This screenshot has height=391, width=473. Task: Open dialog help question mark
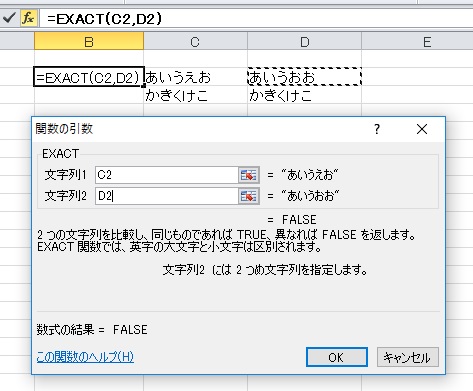pyautogui.click(x=377, y=129)
